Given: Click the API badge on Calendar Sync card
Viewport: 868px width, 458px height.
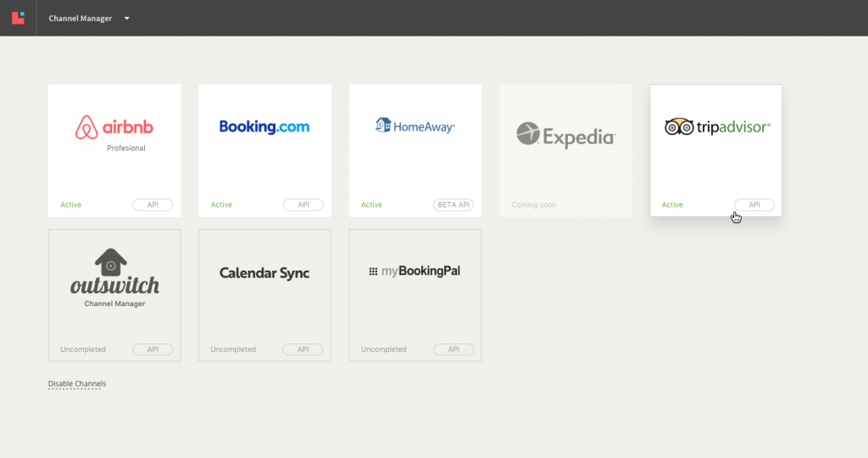Looking at the screenshot, I should (x=303, y=349).
